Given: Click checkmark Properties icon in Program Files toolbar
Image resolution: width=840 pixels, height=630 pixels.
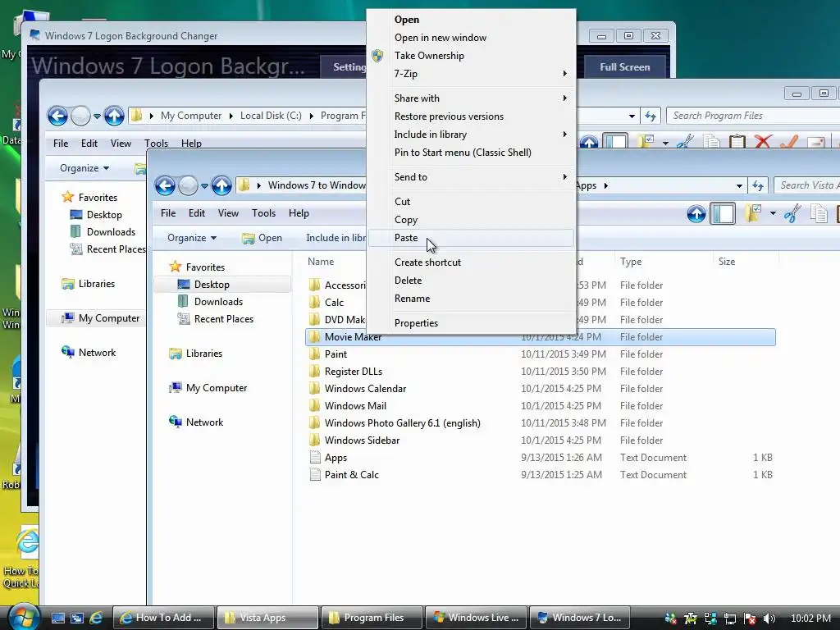Looking at the screenshot, I should [789, 141].
